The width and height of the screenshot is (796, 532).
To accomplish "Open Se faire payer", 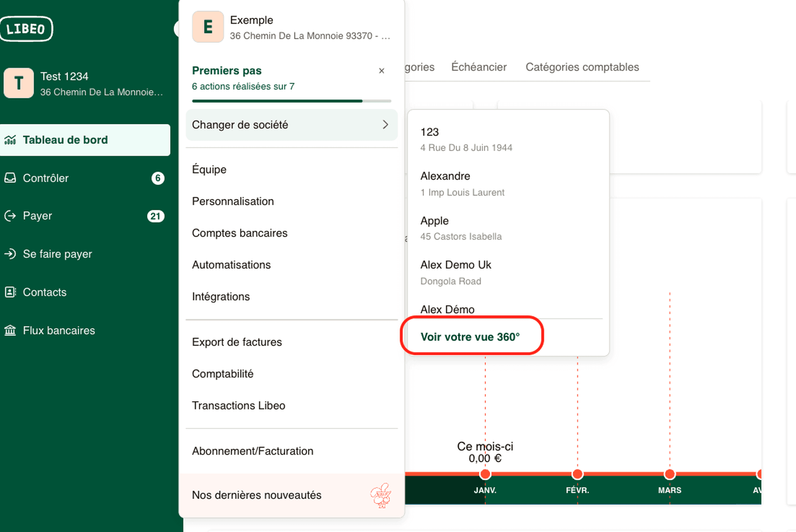I will tap(57, 254).
